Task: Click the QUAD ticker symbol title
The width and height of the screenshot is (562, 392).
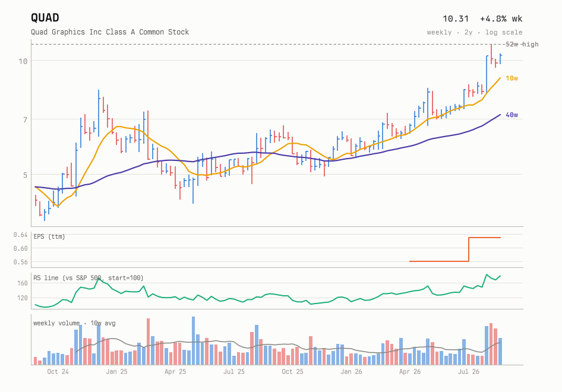Action: (45, 18)
